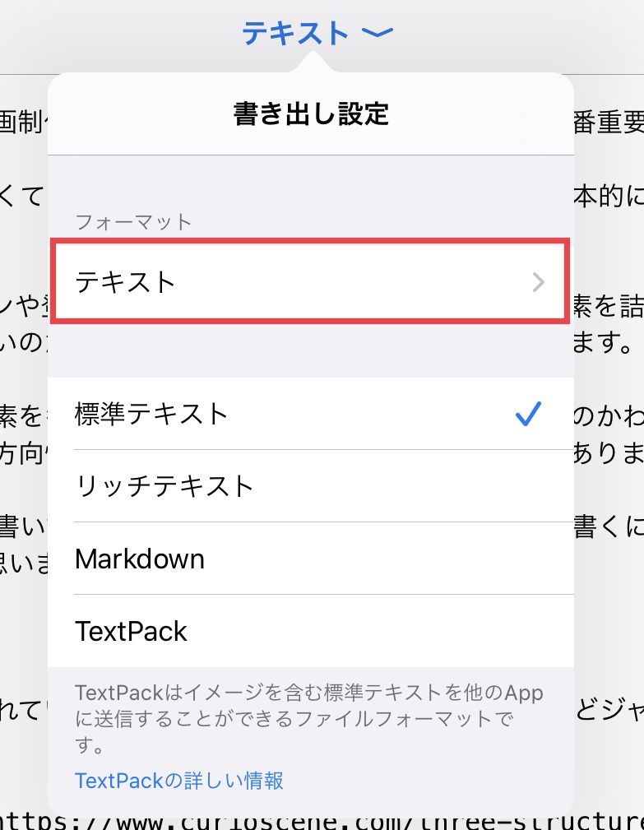Screen dimensions: 644x830
Task: Click the gray right chevron in the フォーマット row
Action: 539,283
